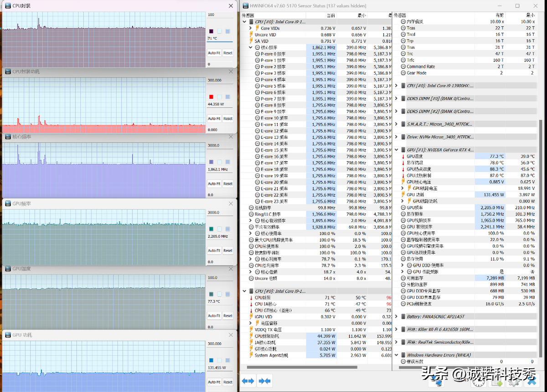Screen dimensions: 547x392
Task: Click the GPU频率 graph window title icon
Action: tap(8, 204)
